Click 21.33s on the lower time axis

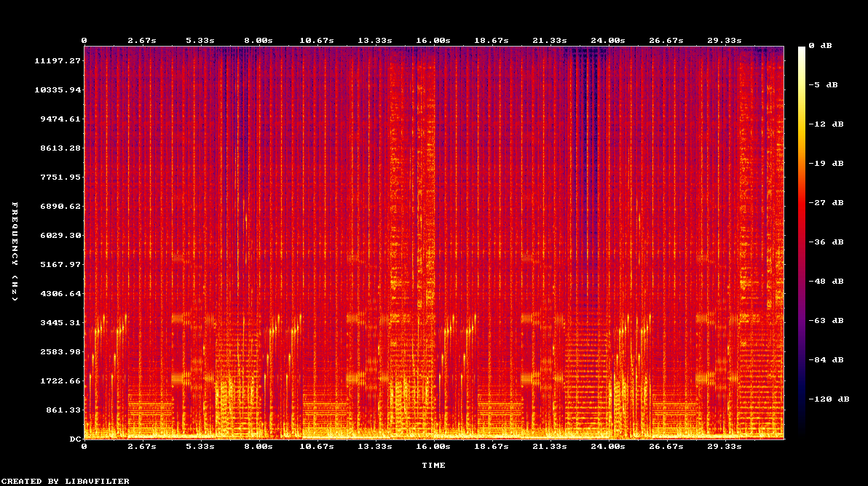(550, 447)
